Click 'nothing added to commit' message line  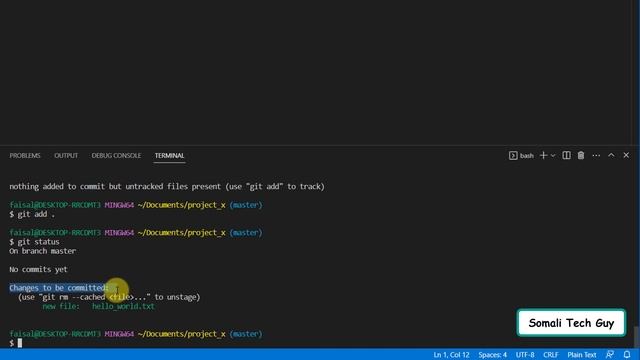[x=167, y=187]
